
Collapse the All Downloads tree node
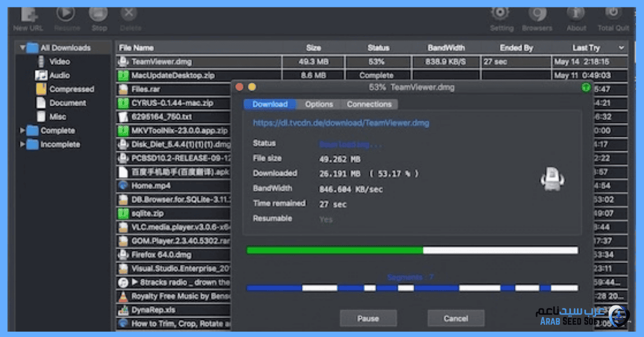(23, 48)
